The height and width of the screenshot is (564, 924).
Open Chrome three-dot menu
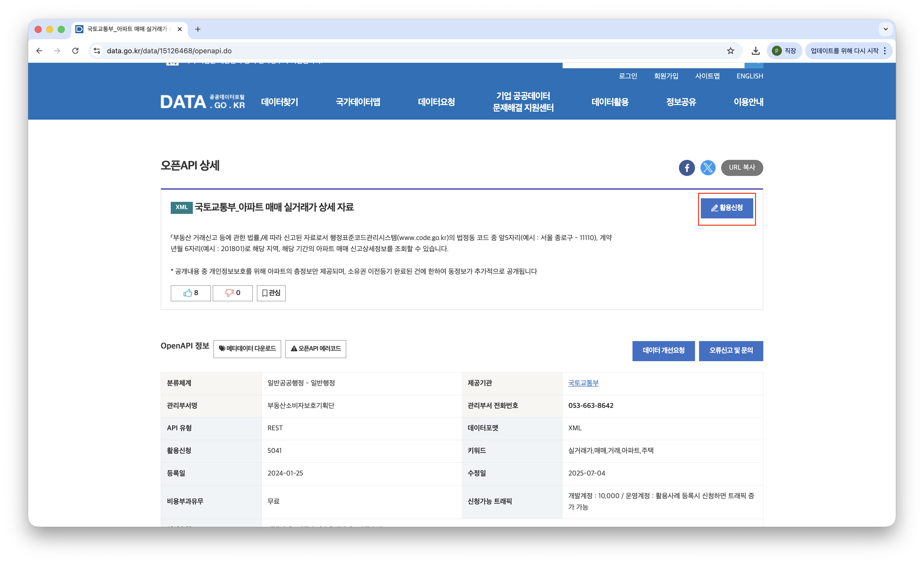tap(885, 51)
